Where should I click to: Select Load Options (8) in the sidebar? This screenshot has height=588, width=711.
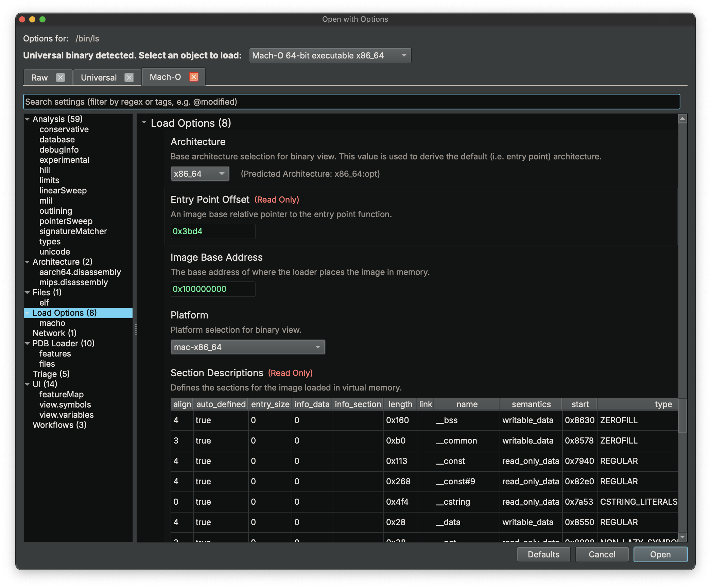pyautogui.click(x=65, y=313)
